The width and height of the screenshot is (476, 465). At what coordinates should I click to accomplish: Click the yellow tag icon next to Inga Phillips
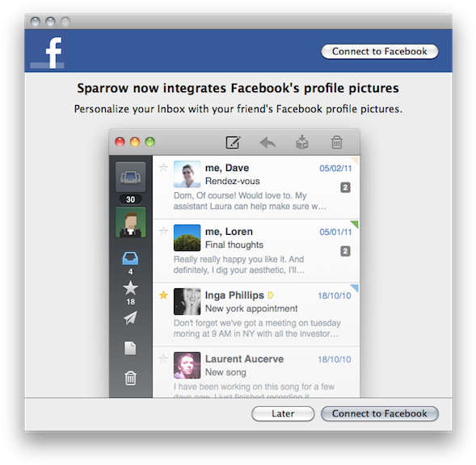pyautogui.click(x=271, y=295)
